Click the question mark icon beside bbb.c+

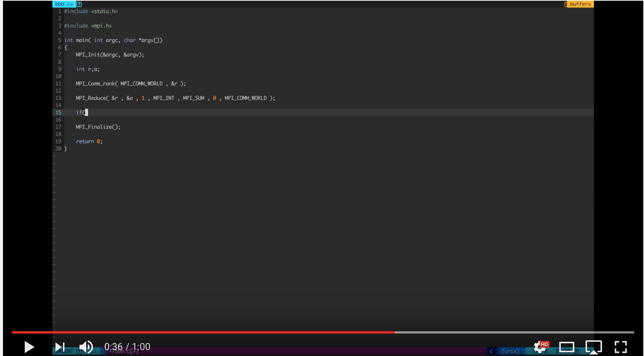tap(79, 4)
